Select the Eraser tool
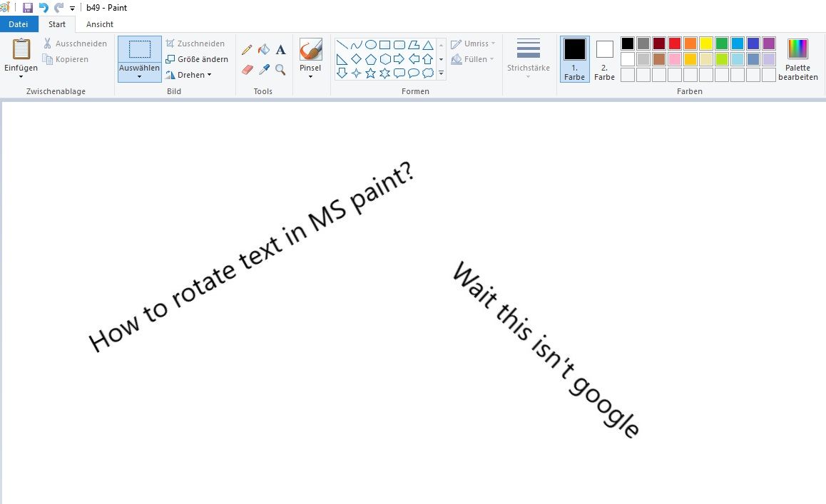The image size is (826, 504). 247,70
